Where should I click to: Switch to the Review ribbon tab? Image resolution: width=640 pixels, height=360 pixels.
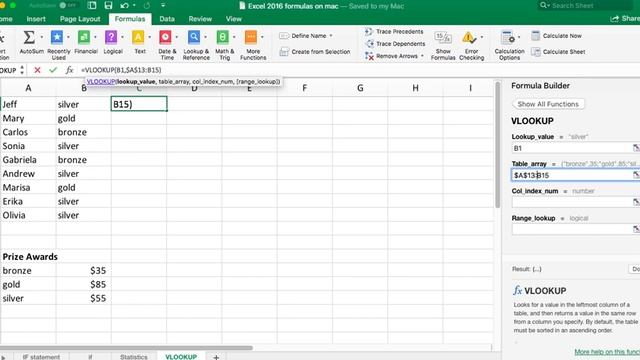[x=200, y=19]
